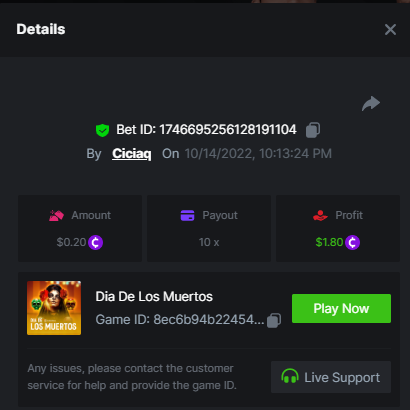Click the red Profit icon
Image resolution: width=410 pixels, height=410 pixels.
coord(320,215)
